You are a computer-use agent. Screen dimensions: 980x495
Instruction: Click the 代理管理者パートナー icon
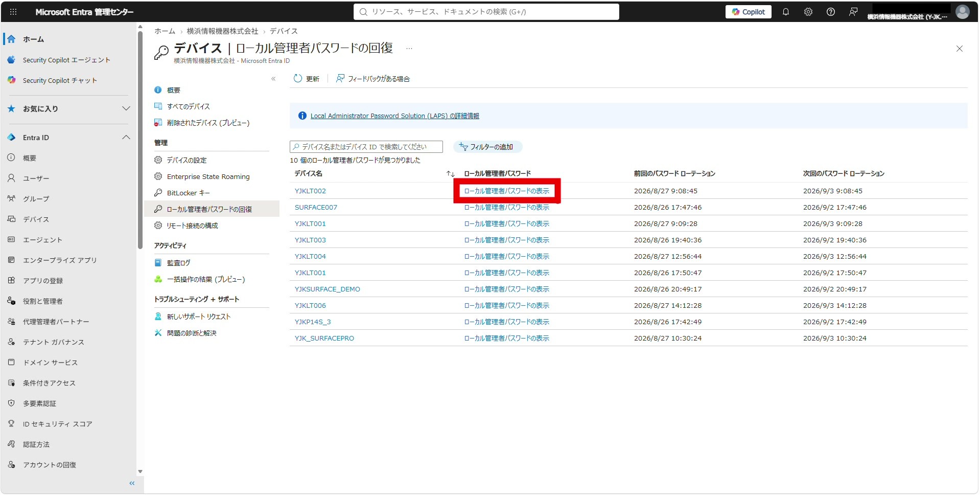[11, 321]
